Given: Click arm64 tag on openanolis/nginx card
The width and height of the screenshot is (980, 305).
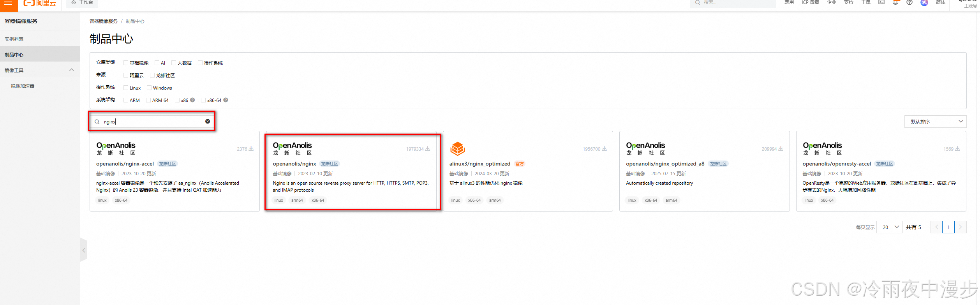Looking at the screenshot, I should coord(297,200).
